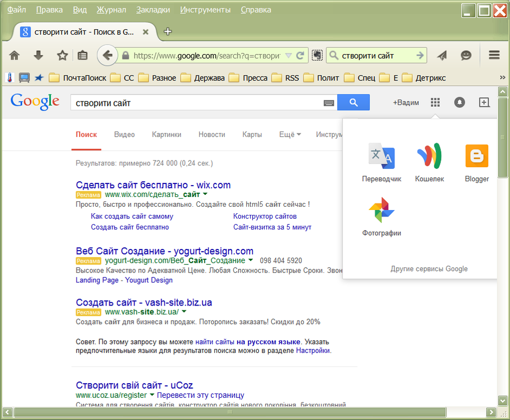This screenshot has width=510, height=420.
Task: Open 'Создать сайт - vash-site.biz.ua' link
Action: coord(144,302)
